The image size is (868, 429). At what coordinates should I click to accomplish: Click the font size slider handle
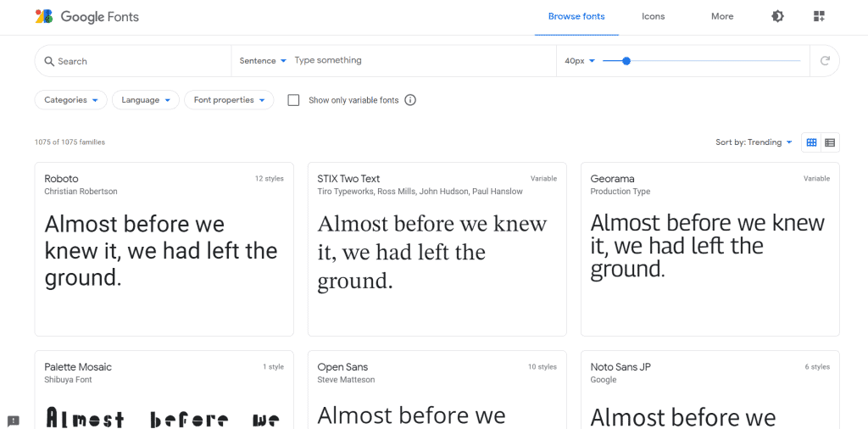coord(626,61)
